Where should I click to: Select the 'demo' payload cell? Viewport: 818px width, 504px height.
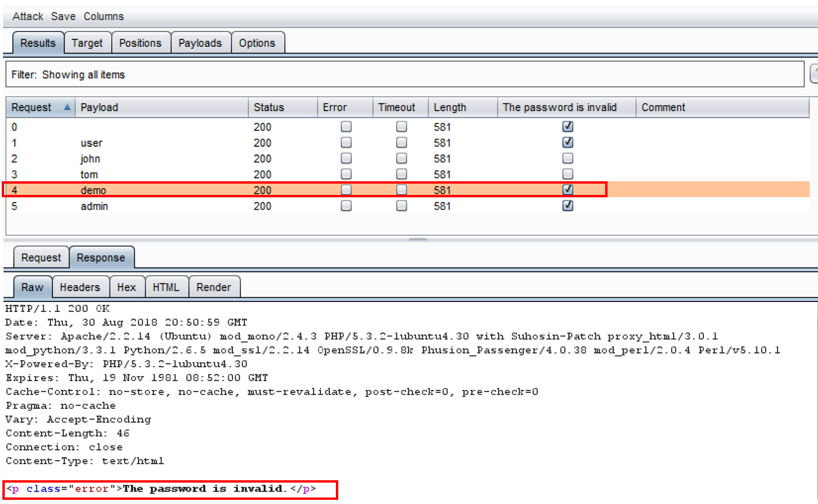tap(93, 191)
